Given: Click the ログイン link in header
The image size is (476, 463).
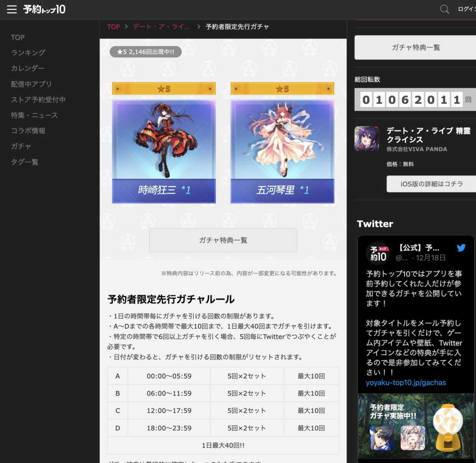Looking at the screenshot, I should tap(467, 9).
